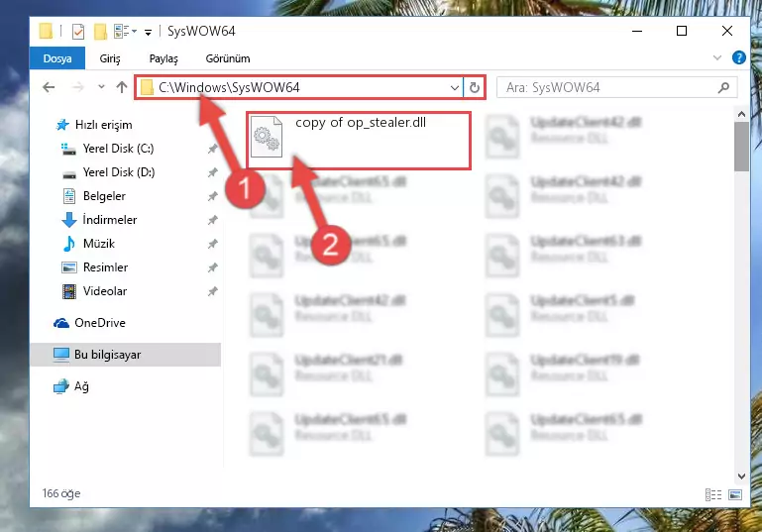
Task: Click the New folder quick access icon
Action: 101,32
